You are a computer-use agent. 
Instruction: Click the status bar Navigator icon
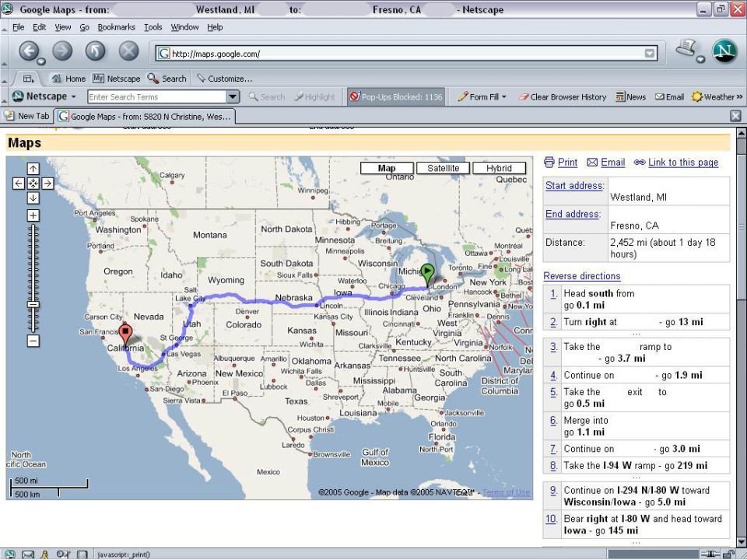(x=9, y=555)
